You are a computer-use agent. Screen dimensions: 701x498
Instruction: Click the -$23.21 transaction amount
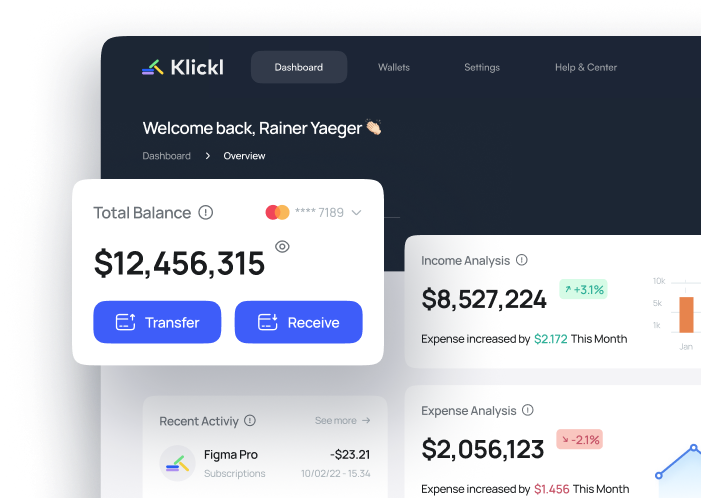click(x=350, y=455)
